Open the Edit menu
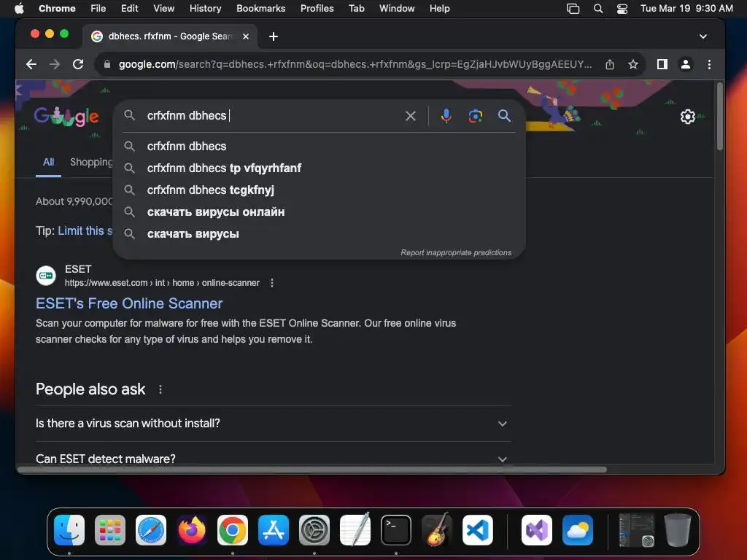The image size is (747, 560). [x=129, y=9]
